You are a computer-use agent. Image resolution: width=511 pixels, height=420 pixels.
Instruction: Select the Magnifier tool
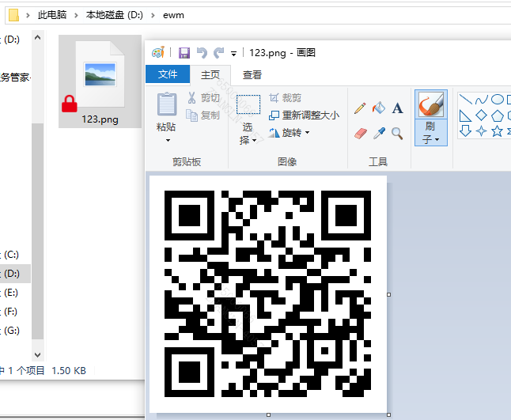(397, 133)
